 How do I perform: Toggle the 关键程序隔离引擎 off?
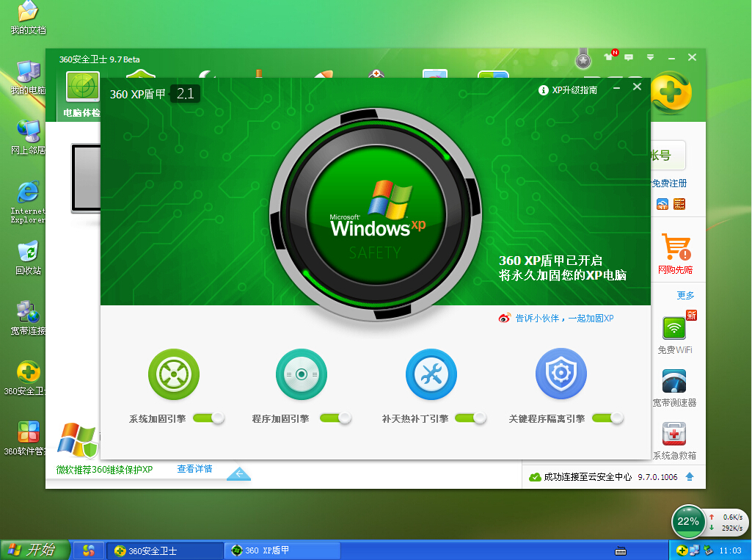[607, 418]
